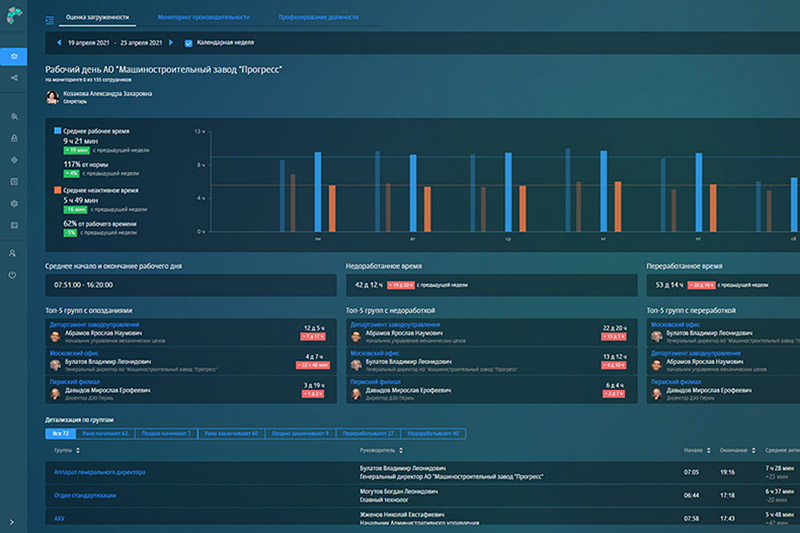800x533 pixels.
Task: Open the lowest square icon above the user icon
Action: (14, 225)
